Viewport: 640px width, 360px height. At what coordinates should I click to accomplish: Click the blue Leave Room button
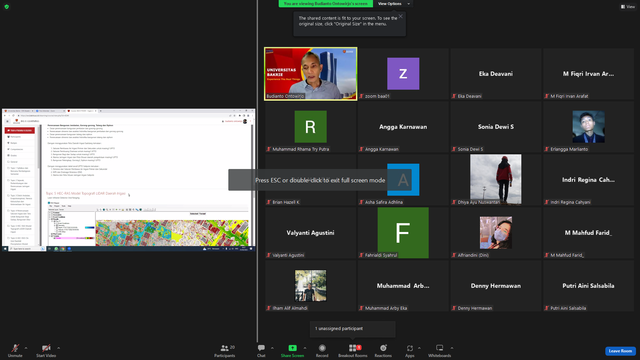(620, 351)
